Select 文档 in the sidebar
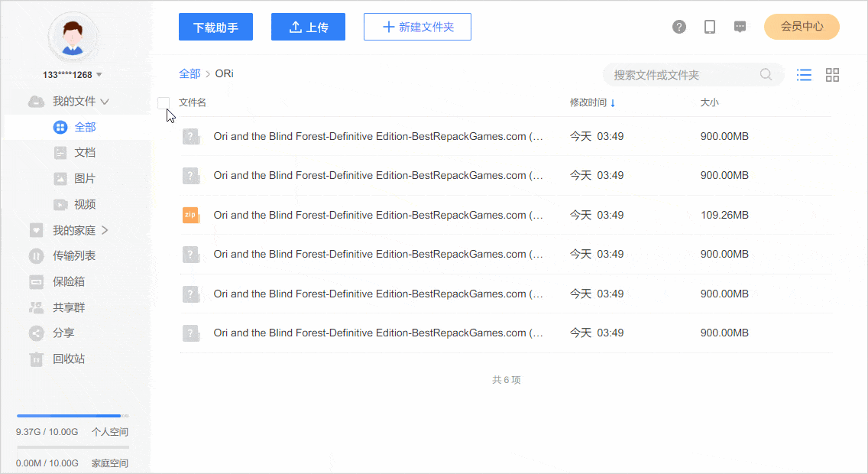This screenshot has width=868, height=474. click(84, 153)
